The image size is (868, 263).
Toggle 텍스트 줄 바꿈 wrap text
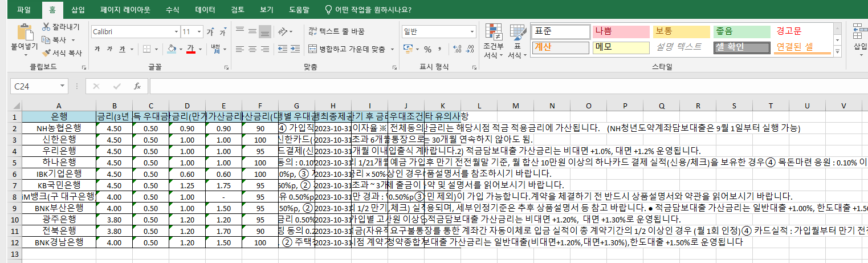click(x=336, y=31)
